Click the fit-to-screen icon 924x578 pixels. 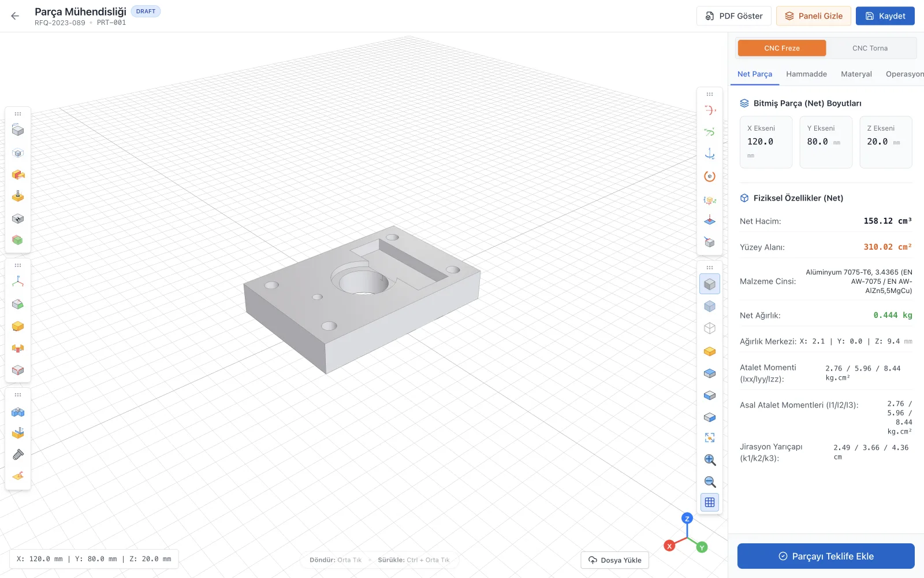710,438
